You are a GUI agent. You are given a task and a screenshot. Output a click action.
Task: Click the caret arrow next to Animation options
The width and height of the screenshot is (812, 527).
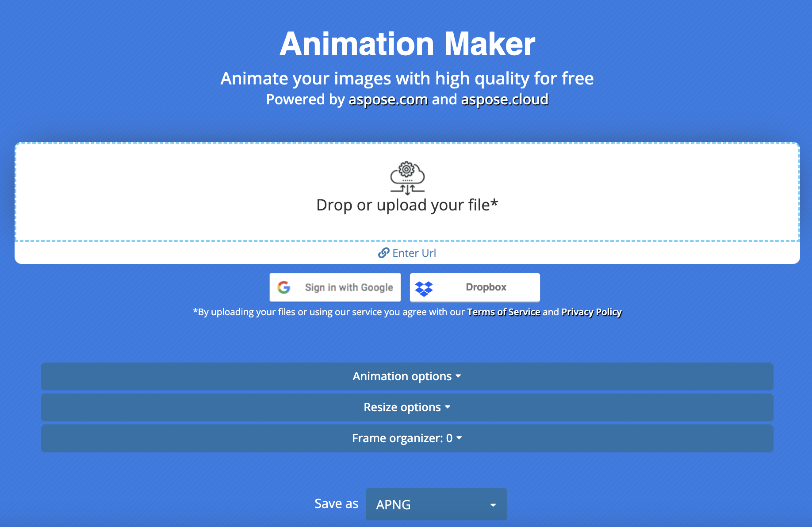458,376
